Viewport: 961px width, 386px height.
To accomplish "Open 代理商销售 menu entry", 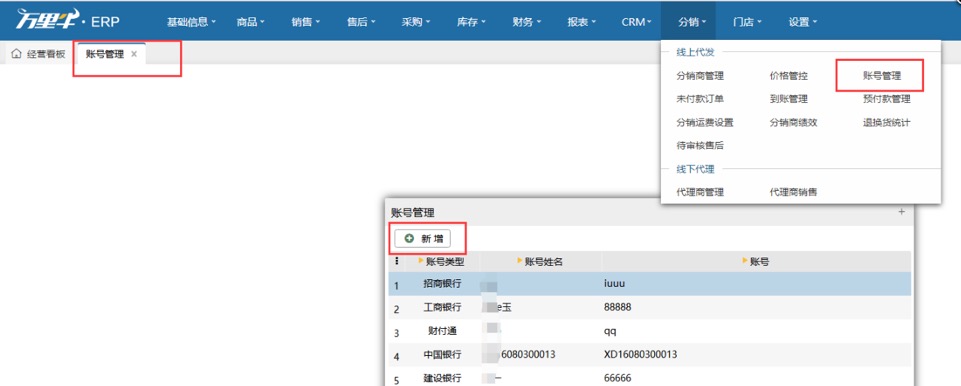I will coord(794,192).
